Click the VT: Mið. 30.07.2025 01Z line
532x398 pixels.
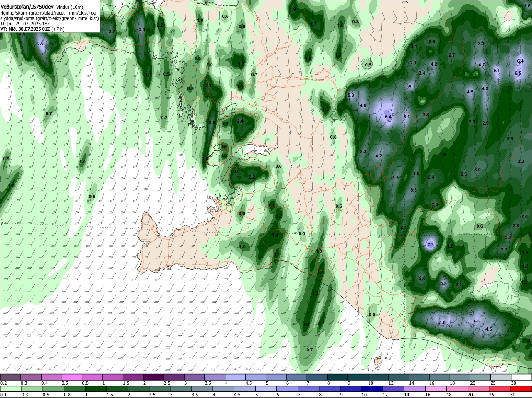pyautogui.click(x=25, y=29)
